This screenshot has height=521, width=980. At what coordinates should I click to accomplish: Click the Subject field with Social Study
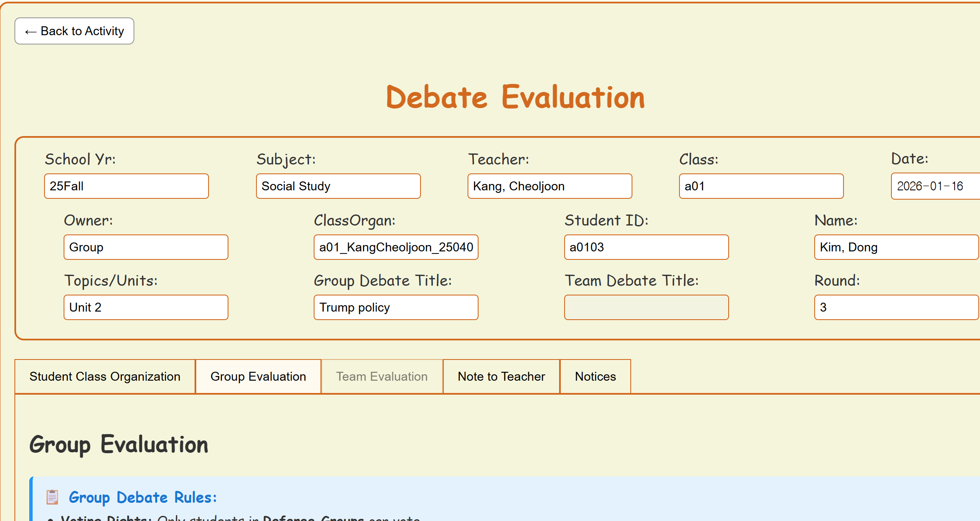pos(338,186)
